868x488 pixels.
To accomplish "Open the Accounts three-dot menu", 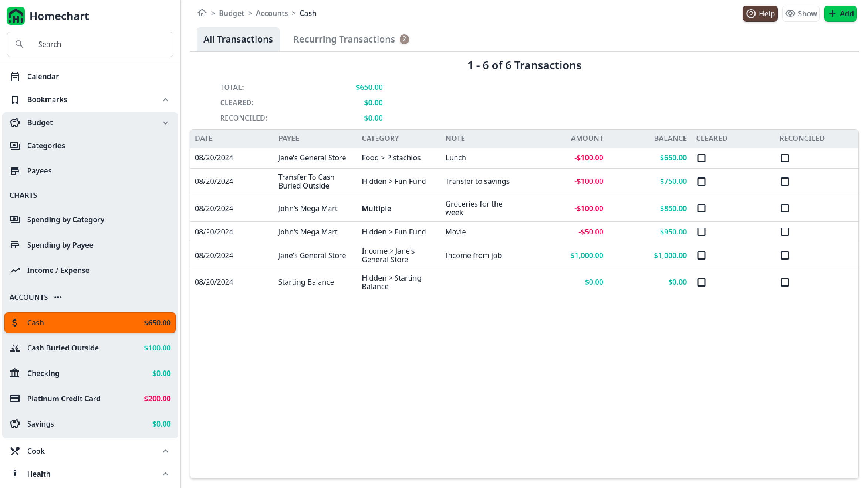I will click(x=58, y=297).
